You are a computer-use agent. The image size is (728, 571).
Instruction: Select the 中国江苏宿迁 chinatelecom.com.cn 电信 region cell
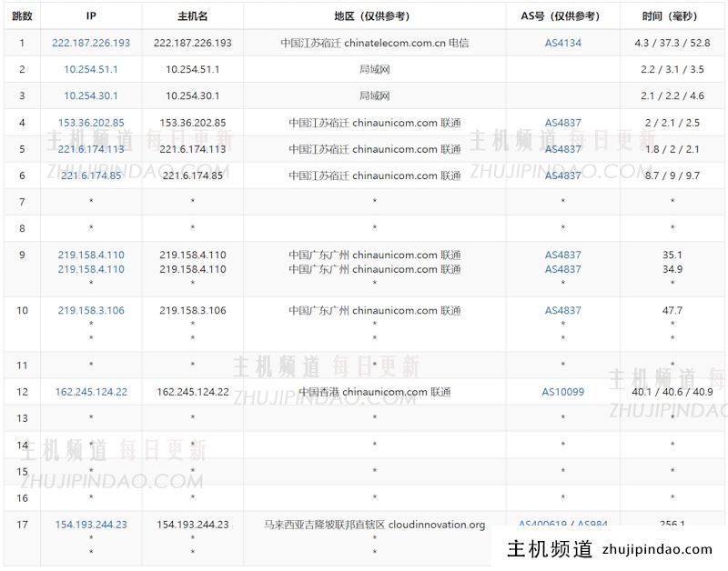tap(375, 43)
